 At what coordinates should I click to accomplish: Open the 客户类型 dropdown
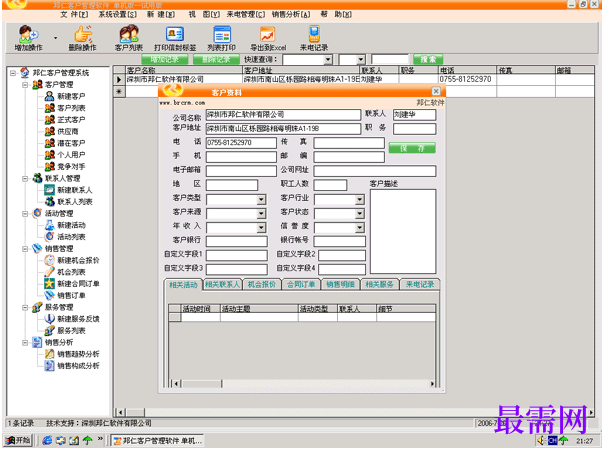click(x=261, y=199)
